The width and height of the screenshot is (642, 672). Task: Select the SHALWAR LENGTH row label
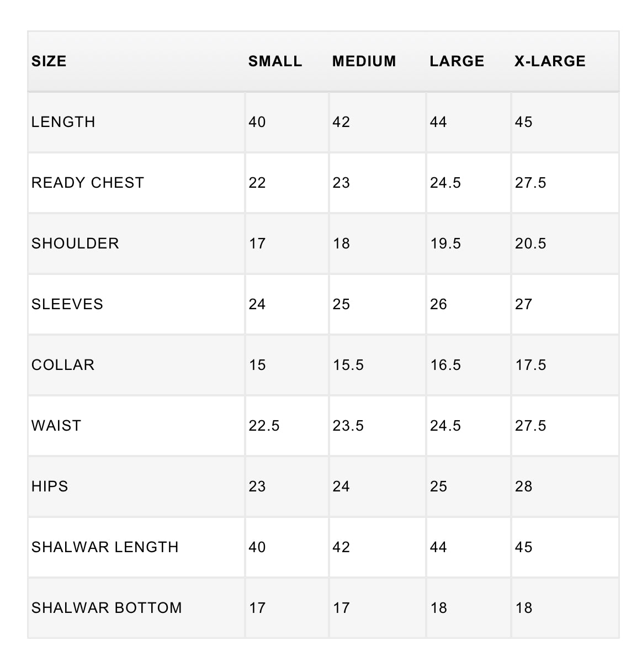(105, 547)
